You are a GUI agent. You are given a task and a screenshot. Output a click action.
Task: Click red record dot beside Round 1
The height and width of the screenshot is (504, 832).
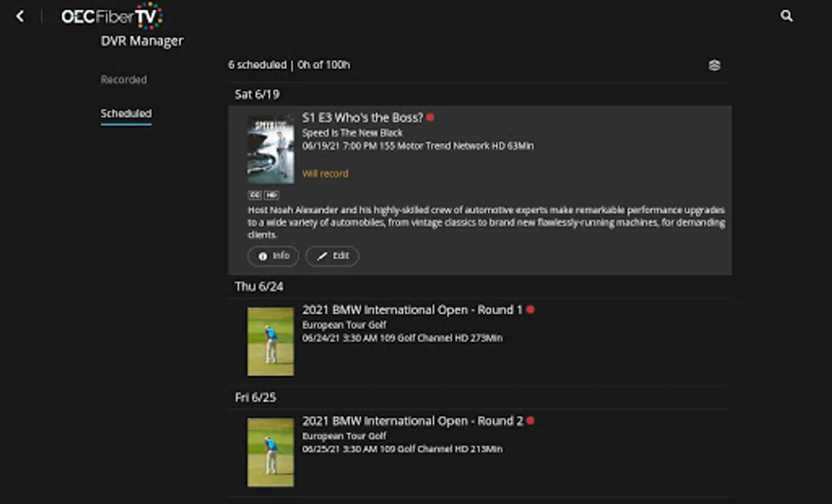(x=530, y=310)
